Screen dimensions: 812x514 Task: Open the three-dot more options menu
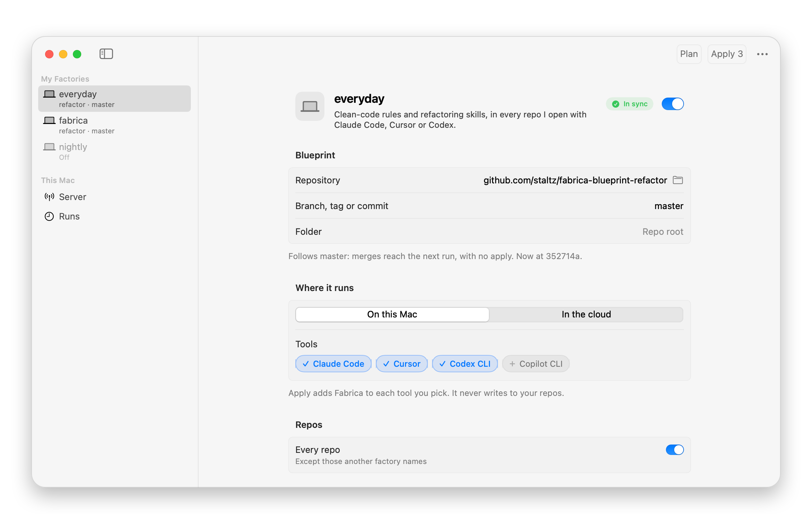tap(762, 54)
